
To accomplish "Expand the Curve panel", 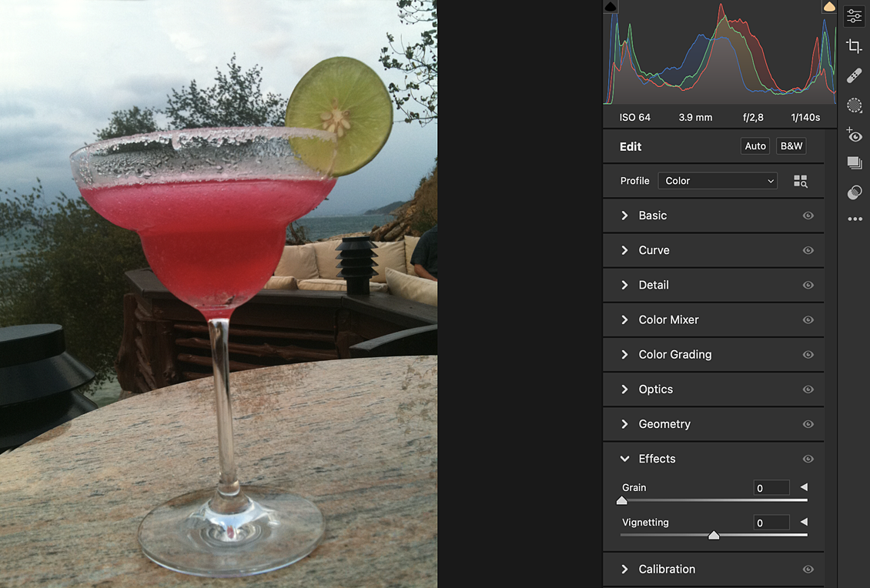I will 624,250.
